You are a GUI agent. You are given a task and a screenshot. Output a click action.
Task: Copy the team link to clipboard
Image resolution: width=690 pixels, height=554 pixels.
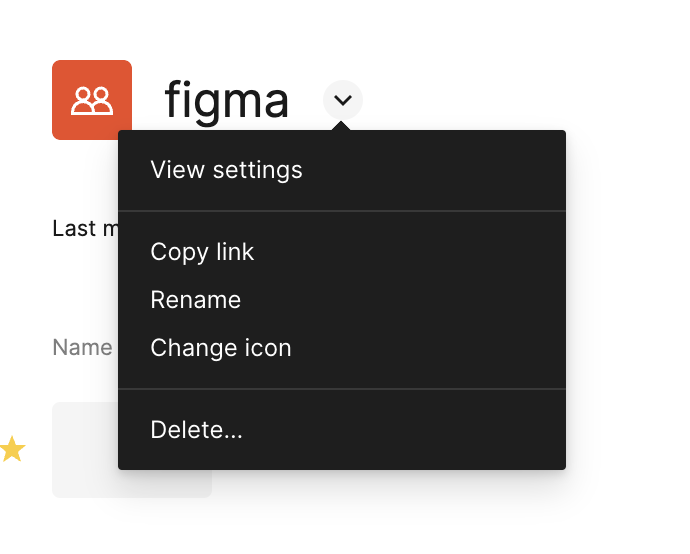[202, 252]
